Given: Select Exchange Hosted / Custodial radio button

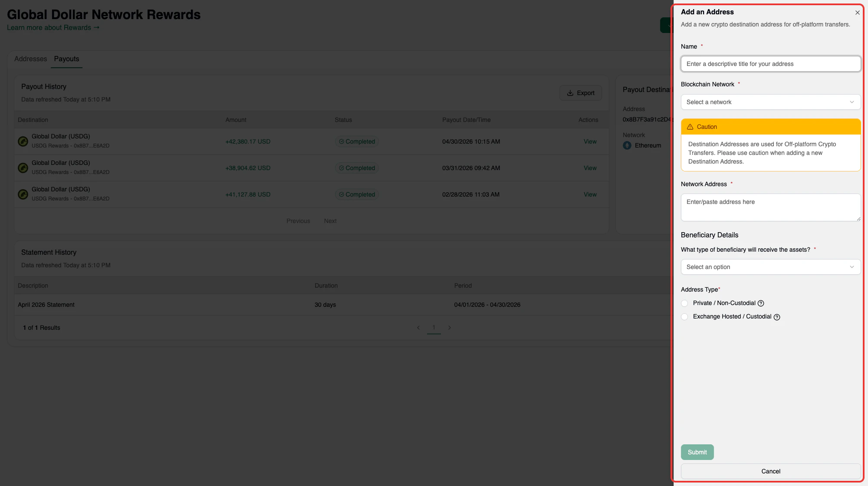Looking at the screenshot, I should click(x=684, y=317).
